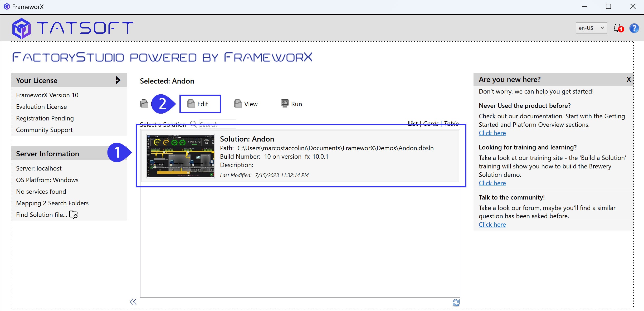Screen dimensions: 644x311
Task: Minimize the FrameworX window
Action: click(x=584, y=7)
